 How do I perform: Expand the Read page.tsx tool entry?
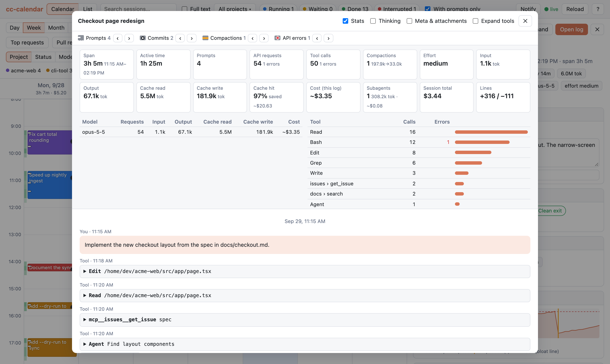[x=305, y=295]
